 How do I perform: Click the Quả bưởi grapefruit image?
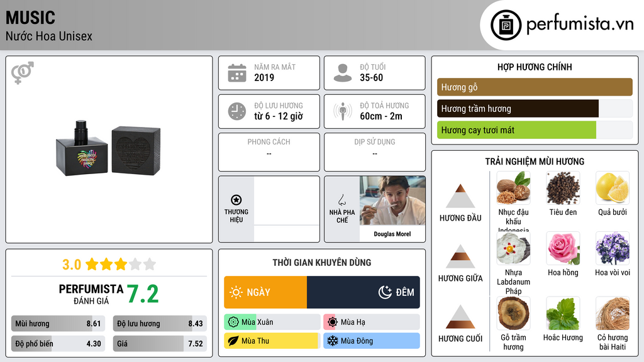coord(613,188)
